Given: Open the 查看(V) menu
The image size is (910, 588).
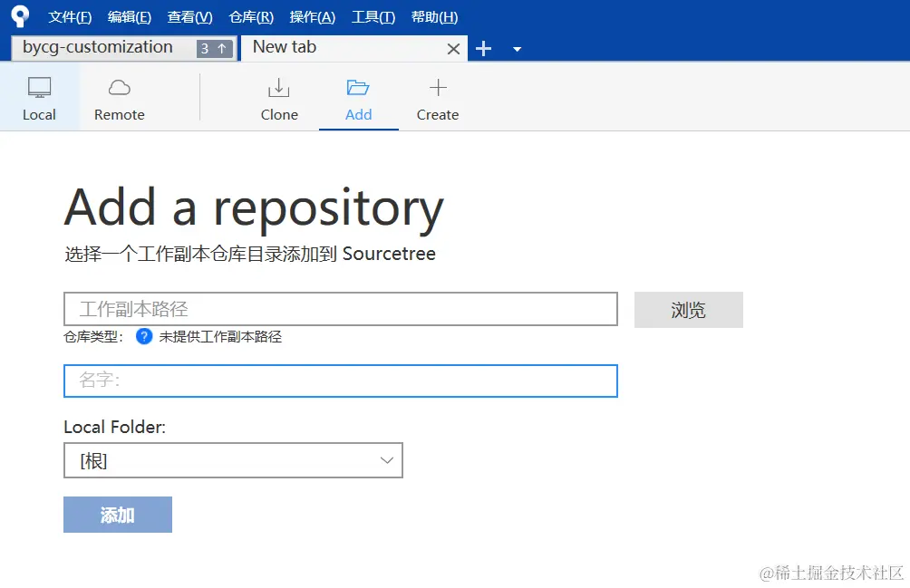Looking at the screenshot, I should coord(189,17).
